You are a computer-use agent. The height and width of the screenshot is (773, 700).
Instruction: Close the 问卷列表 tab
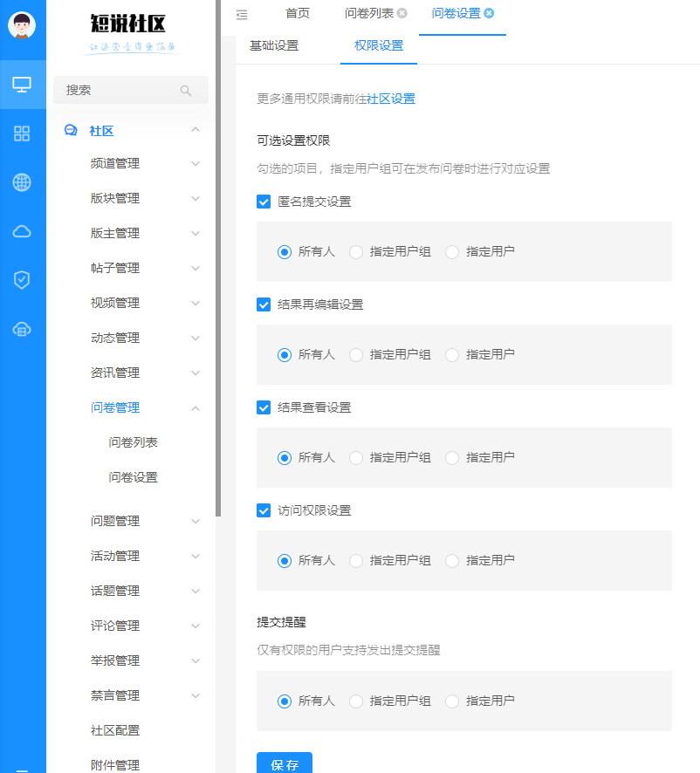[x=402, y=13]
